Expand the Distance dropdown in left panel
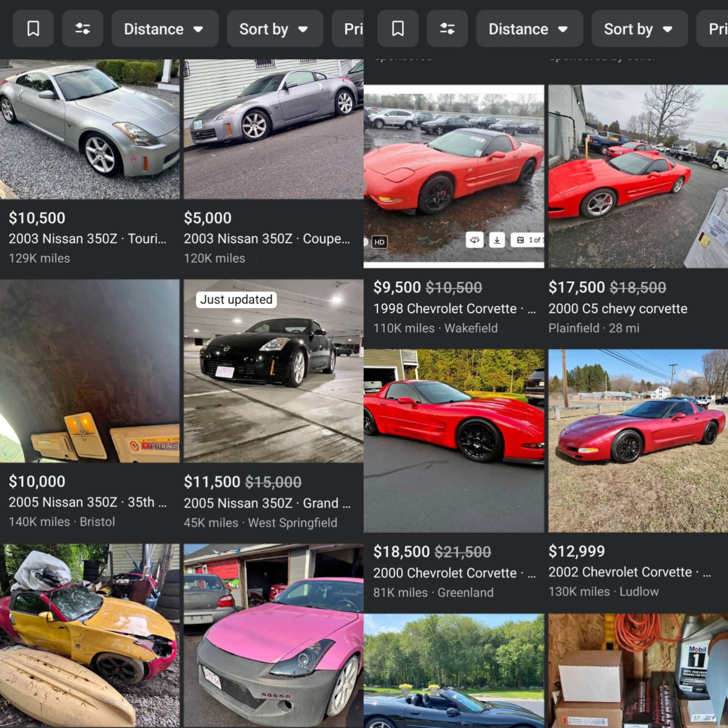728x728 pixels. [165, 29]
